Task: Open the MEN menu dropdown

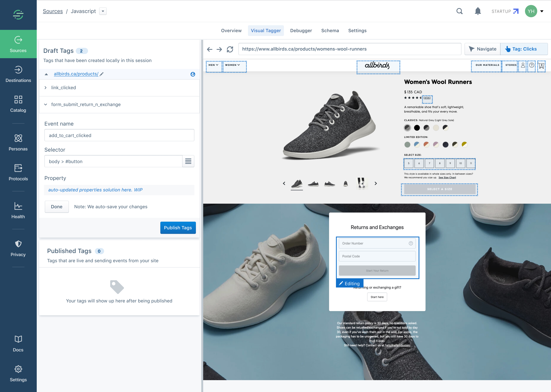Action: point(214,65)
